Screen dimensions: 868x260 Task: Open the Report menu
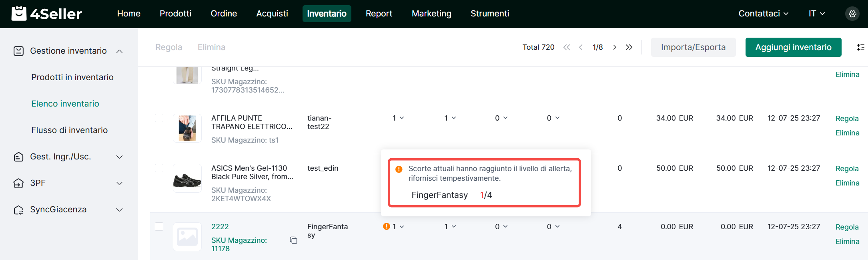[x=379, y=14]
